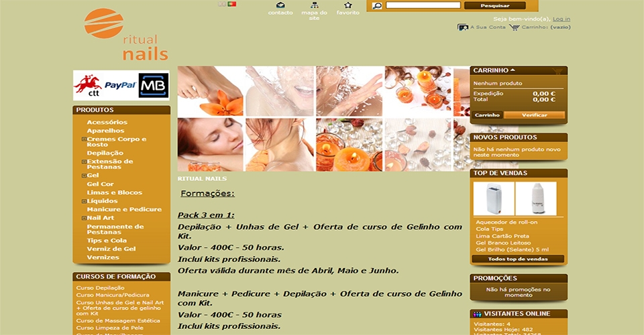
Task: Switch language with the English flag
Action: click(x=222, y=4)
